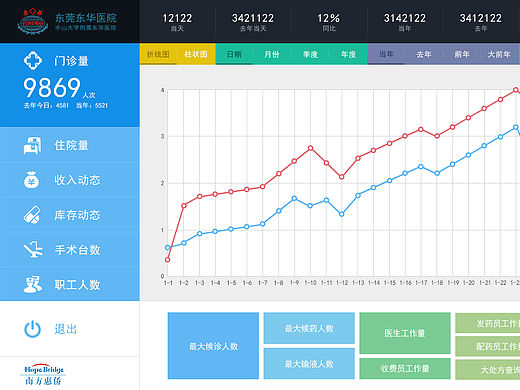Switch to the 折线图 tab

pos(158,54)
